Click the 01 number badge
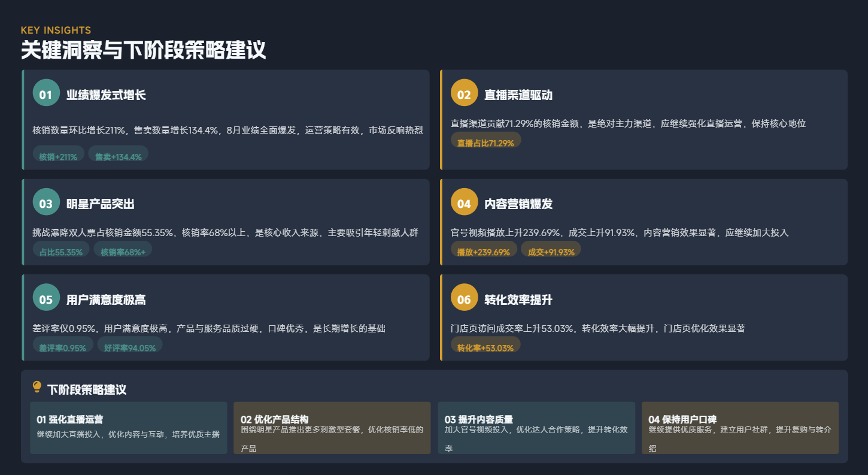 pos(46,93)
